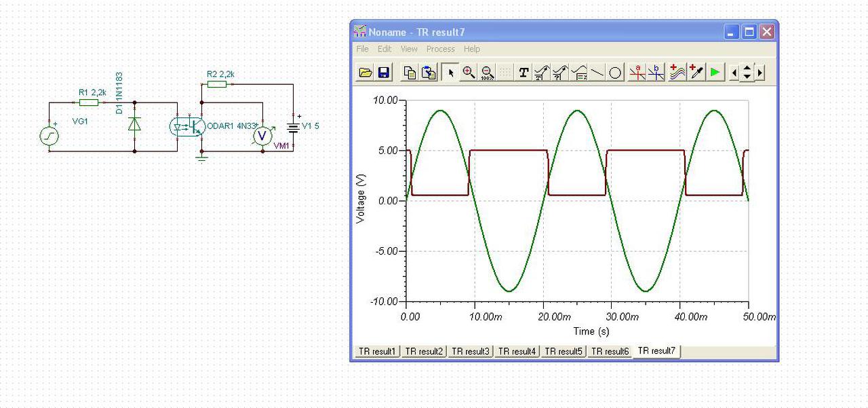Maximize the TR result7 window
This screenshot has height=408, width=868.
coord(749,32)
